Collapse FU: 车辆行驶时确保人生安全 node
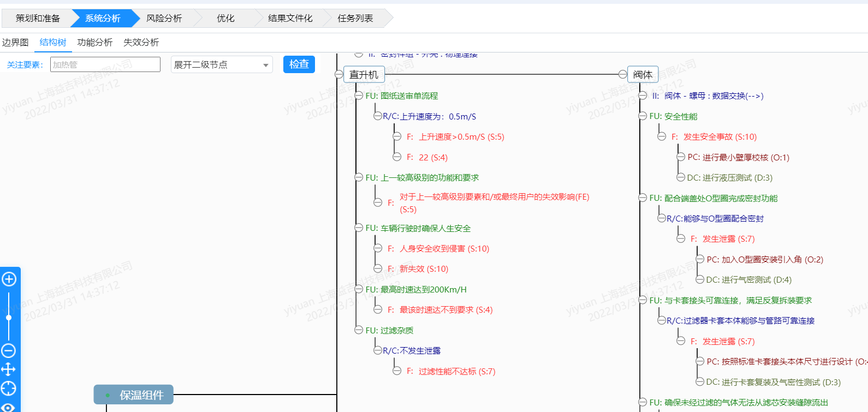 (359, 228)
